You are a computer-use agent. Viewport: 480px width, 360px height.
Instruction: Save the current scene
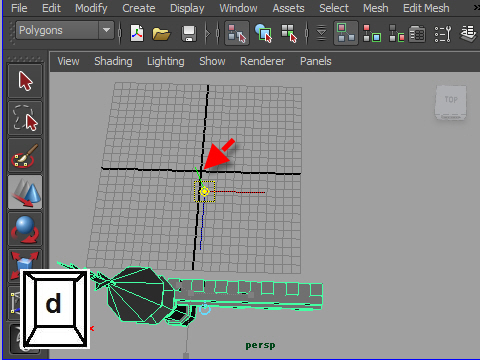(x=189, y=34)
